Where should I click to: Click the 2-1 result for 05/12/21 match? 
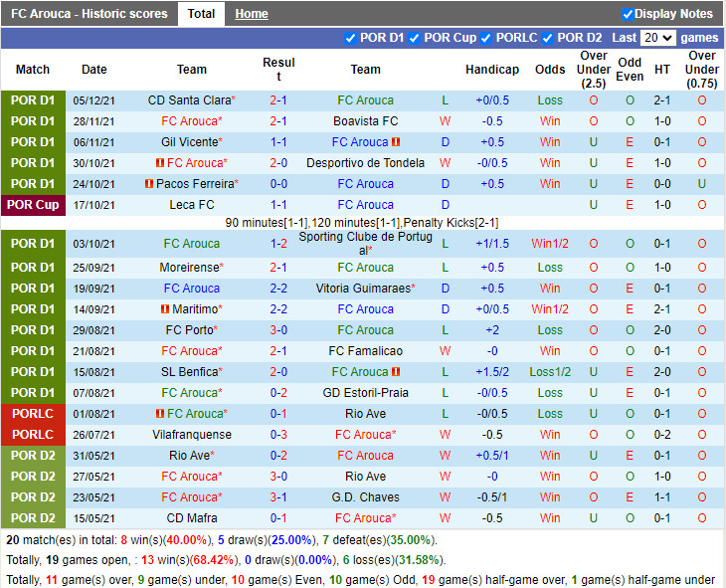point(278,100)
